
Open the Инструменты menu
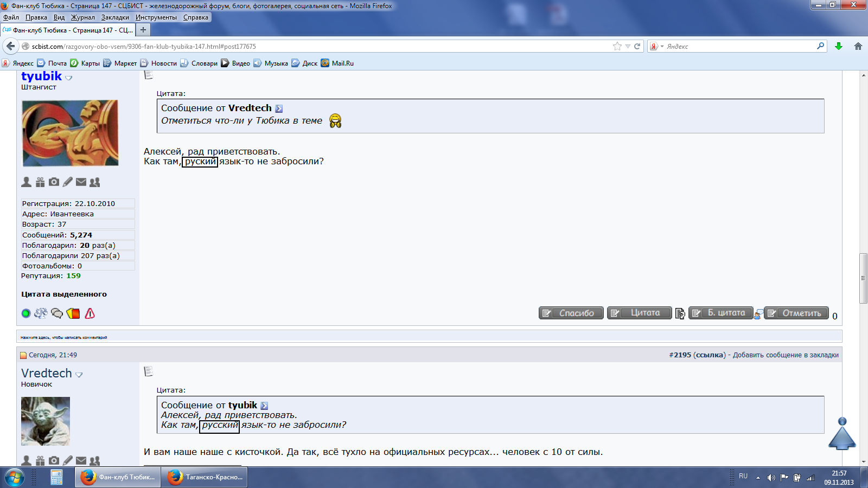point(156,17)
